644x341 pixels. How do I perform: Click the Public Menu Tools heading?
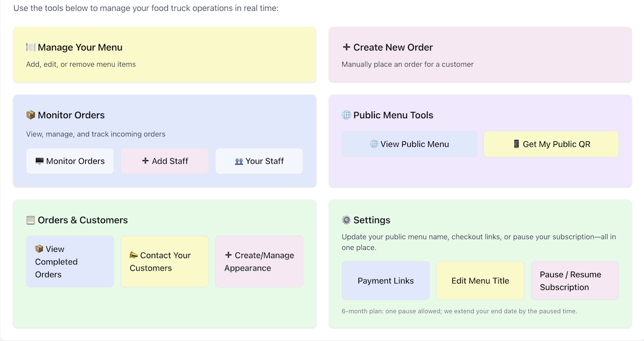pos(393,115)
